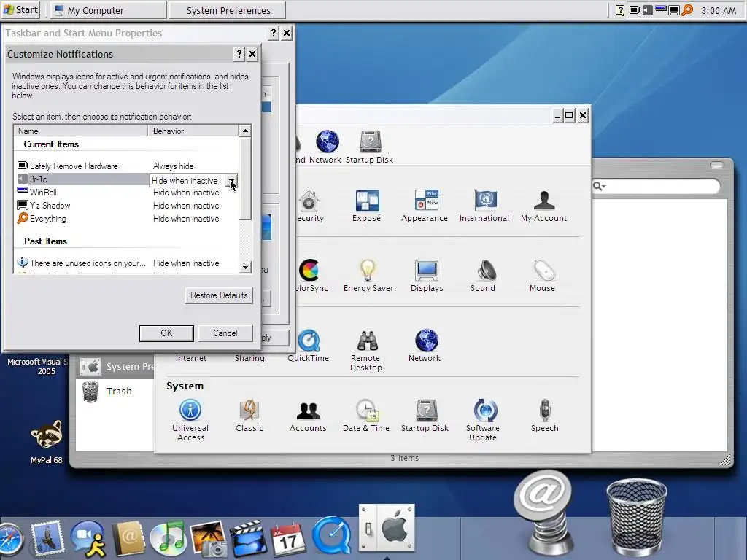The width and height of the screenshot is (747, 560).
Task: Open the QuickTime preference pane
Action: click(309, 346)
